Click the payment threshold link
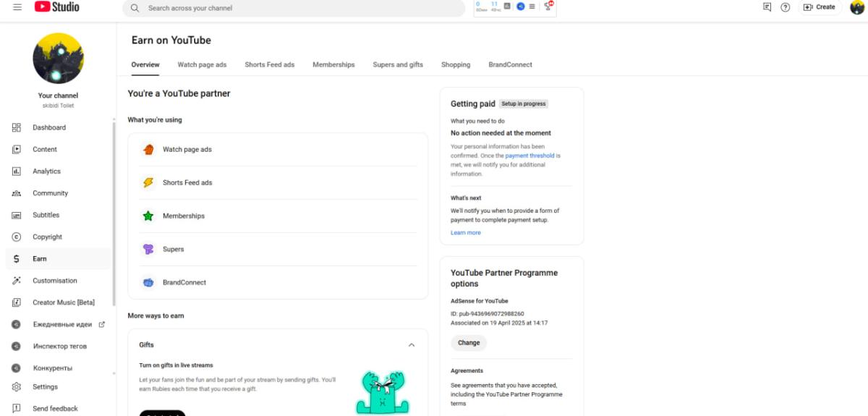The image size is (868, 416). click(x=530, y=156)
